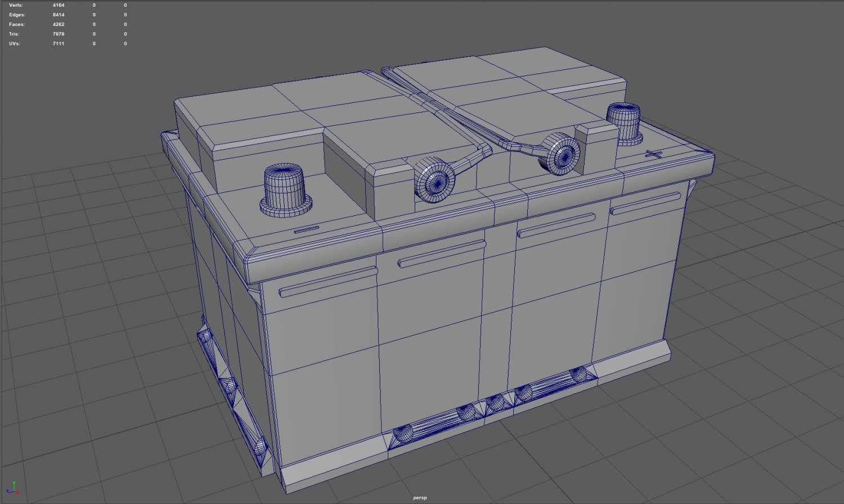Click the Edges count value 8414
844x504 pixels.
click(x=58, y=15)
